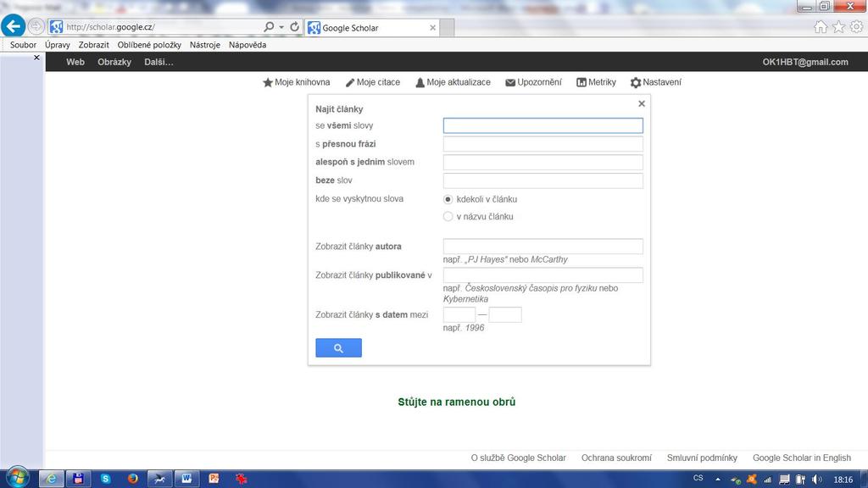The height and width of the screenshot is (488, 868).
Task: Click the browser forward arrow button
Action: tap(36, 26)
